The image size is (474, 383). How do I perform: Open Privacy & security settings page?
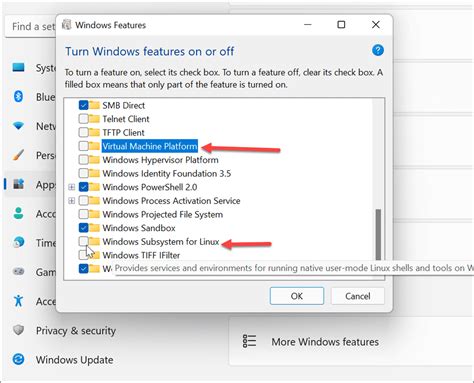click(x=76, y=330)
